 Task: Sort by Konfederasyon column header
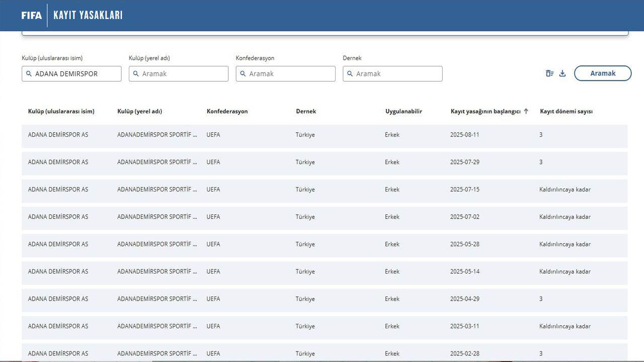(x=227, y=112)
